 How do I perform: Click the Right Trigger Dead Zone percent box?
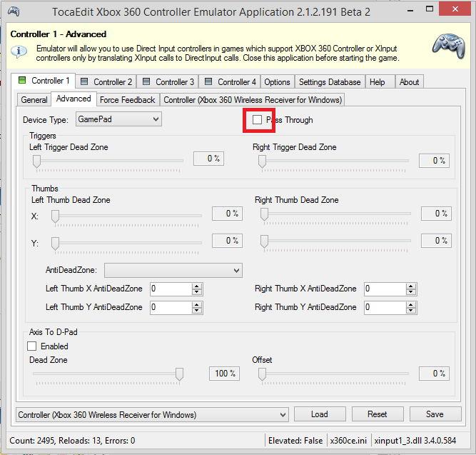[x=435, y=161]
